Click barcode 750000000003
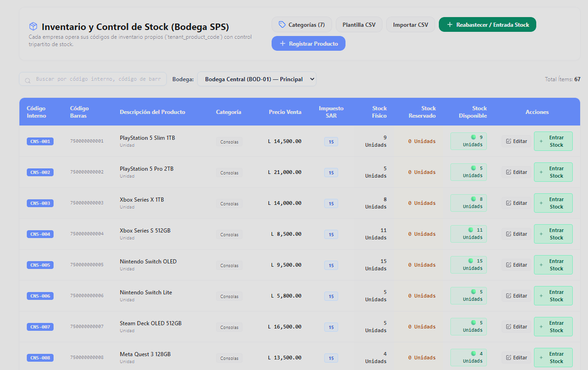588x370 pixels. pyautogui.click(x=87, y=203)
